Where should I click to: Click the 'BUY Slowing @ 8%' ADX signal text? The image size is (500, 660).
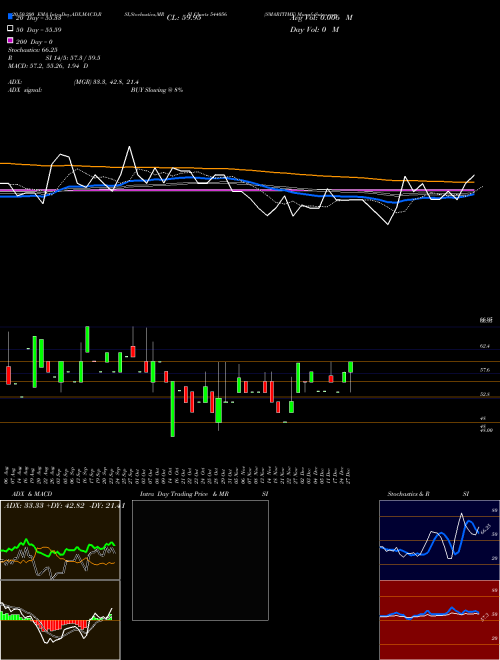(157, 90)
